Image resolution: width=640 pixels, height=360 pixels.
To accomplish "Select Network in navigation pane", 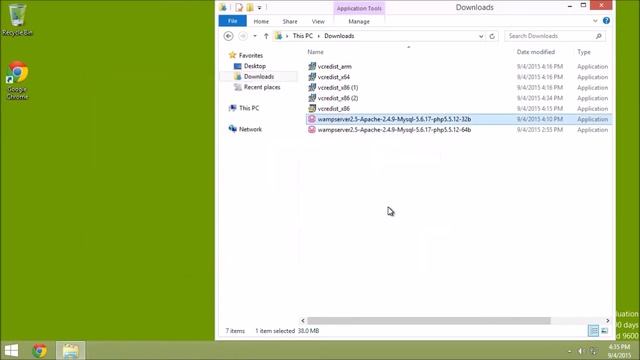I will point(250,129).
